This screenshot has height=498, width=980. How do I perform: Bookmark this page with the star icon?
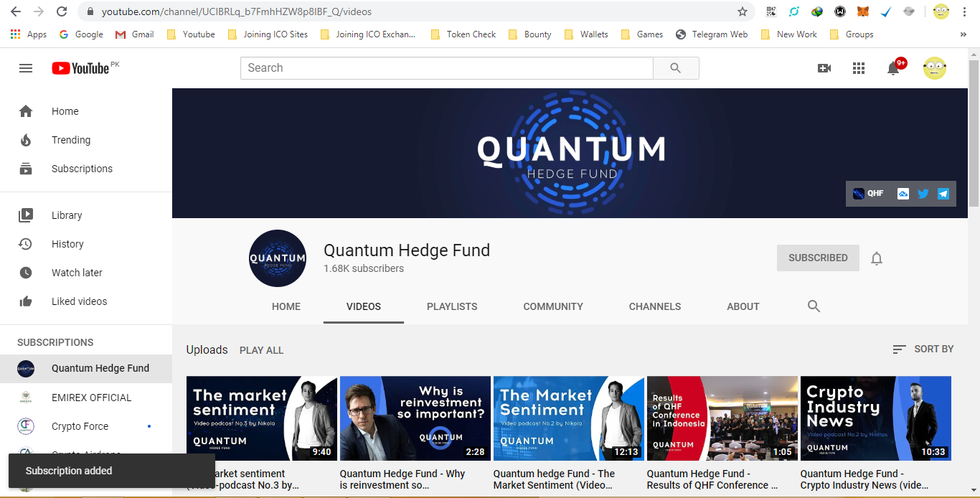pos(743,11)
